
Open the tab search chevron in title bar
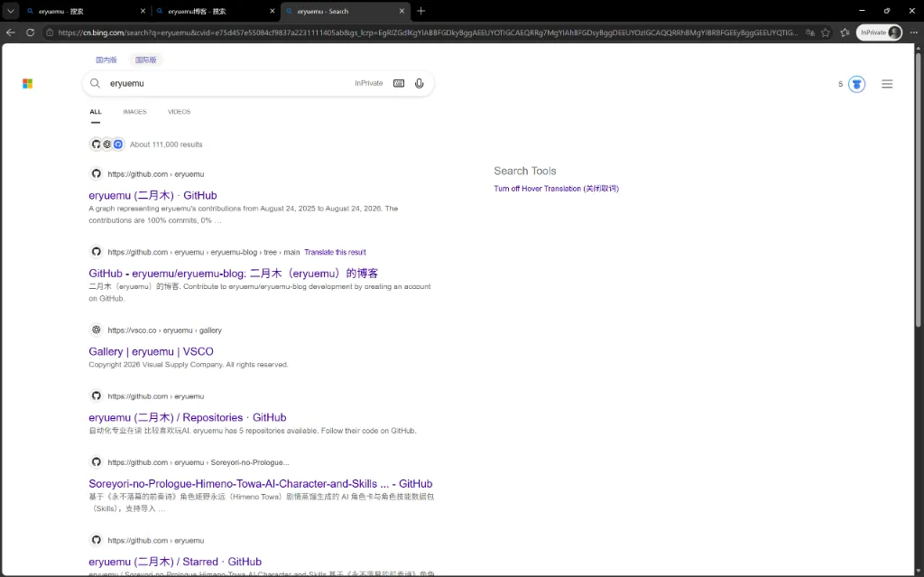11,11
